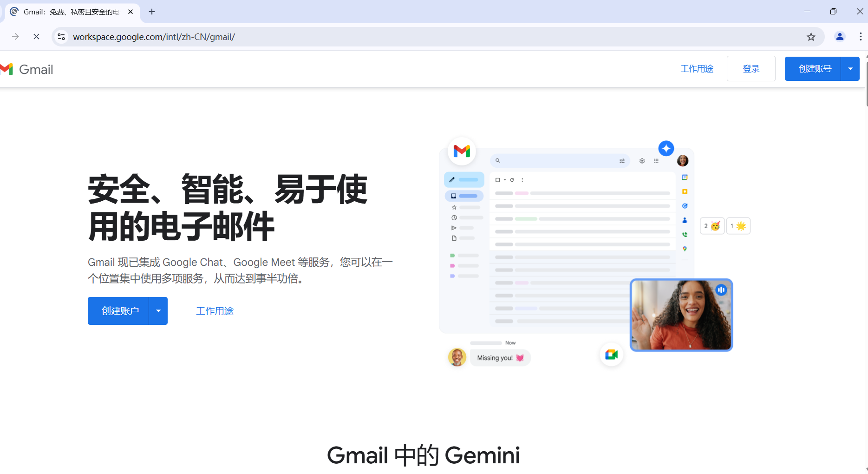The image size is (868, 474).
Task: Close the Gmail browser tab
Action: point(131,12)
